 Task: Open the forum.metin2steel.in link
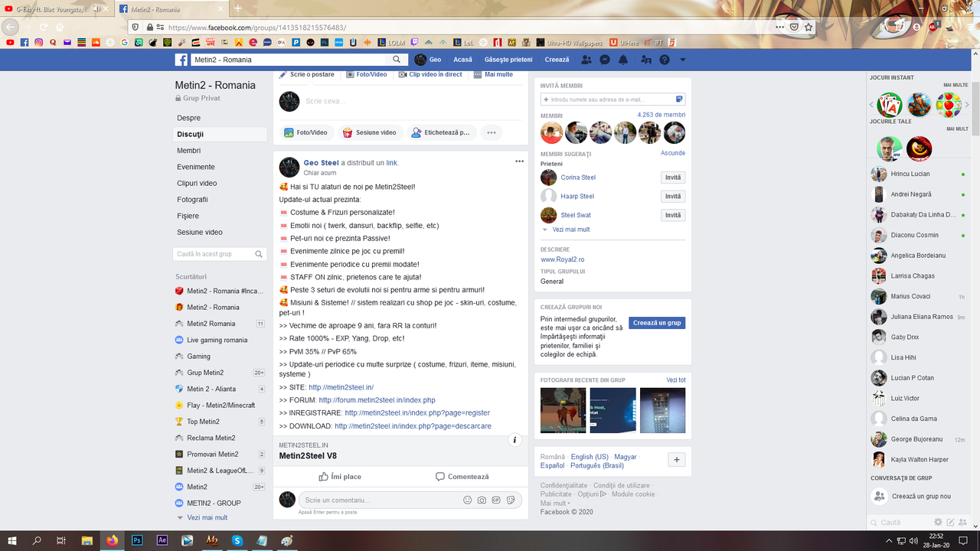pyautogui.click(x=377, y=400)
